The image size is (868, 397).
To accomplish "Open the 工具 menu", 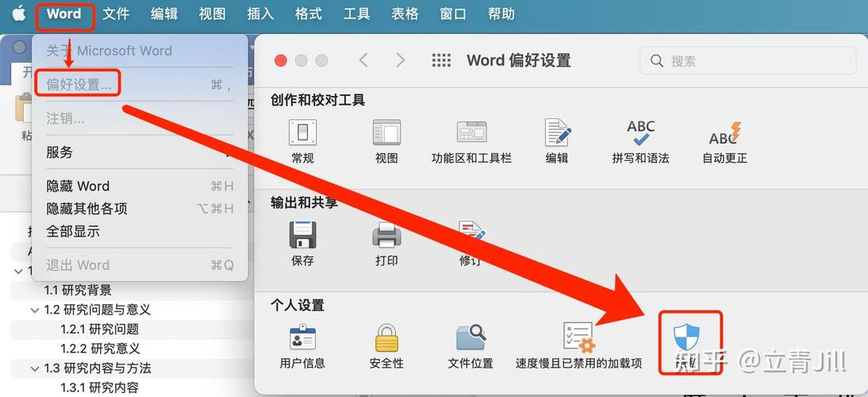I will coord(357,14).
